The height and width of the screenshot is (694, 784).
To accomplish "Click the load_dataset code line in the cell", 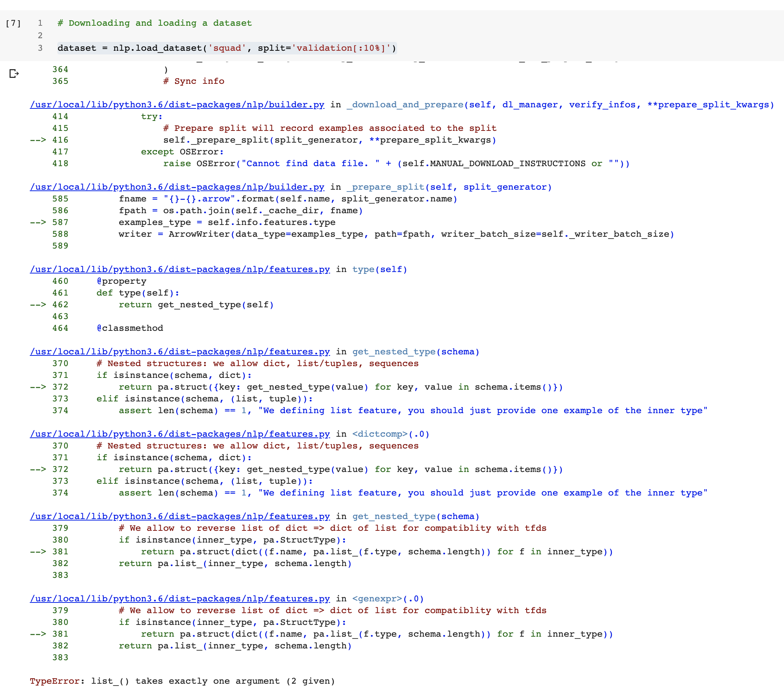I will click(227, 48).
